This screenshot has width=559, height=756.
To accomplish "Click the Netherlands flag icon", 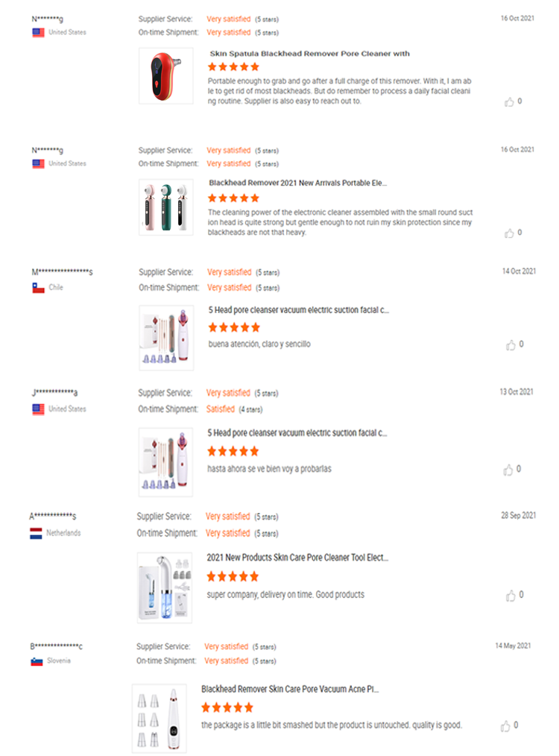I will point(36,534).
